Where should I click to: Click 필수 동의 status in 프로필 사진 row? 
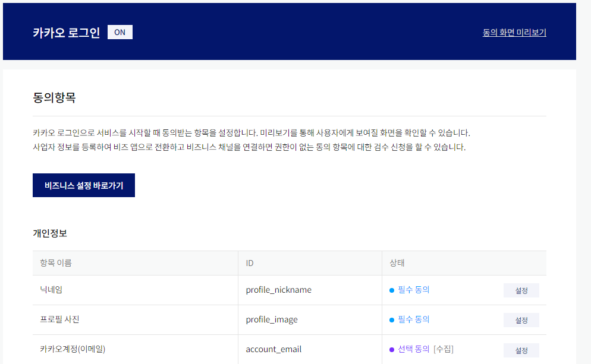413,319
